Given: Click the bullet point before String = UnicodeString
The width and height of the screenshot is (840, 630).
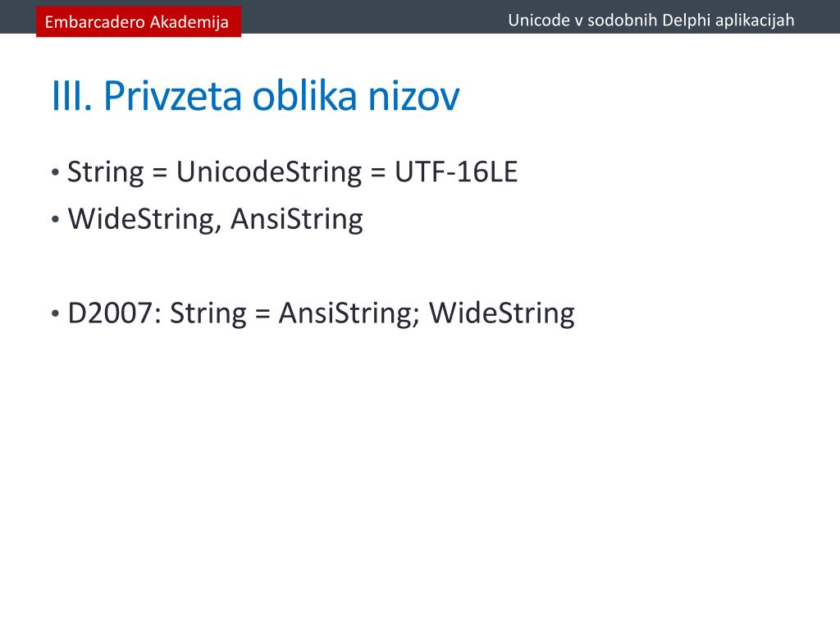Looking at the screenshot, I should pyautogui.click(x=55, y=173).
